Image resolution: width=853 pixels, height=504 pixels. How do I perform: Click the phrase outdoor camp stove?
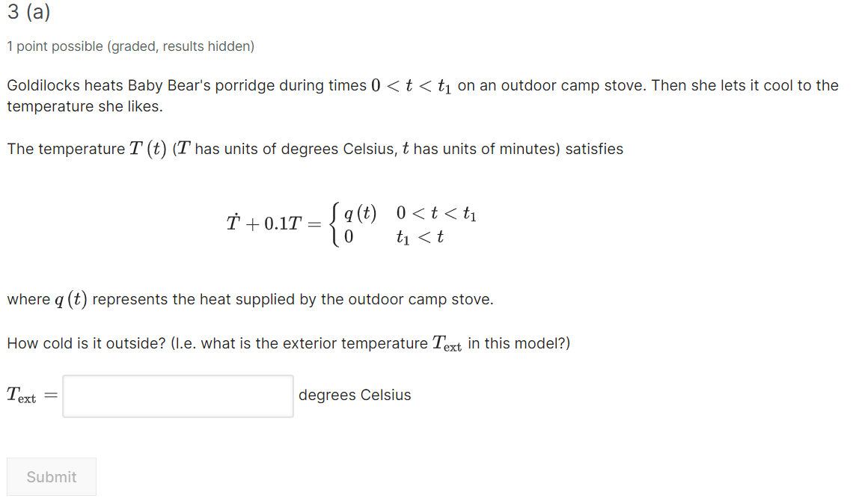571,85
